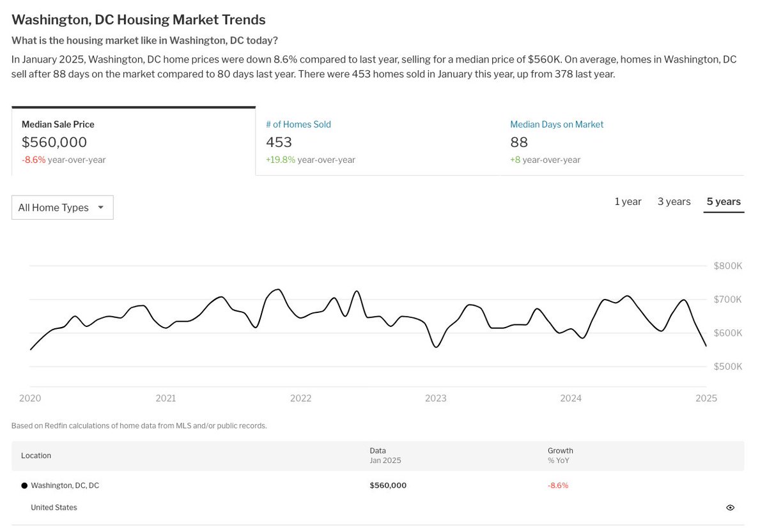The width and height of the screenshot is (767, 532).
Task: Click the -8.6% growth value in table
Action: click(557, 485)
